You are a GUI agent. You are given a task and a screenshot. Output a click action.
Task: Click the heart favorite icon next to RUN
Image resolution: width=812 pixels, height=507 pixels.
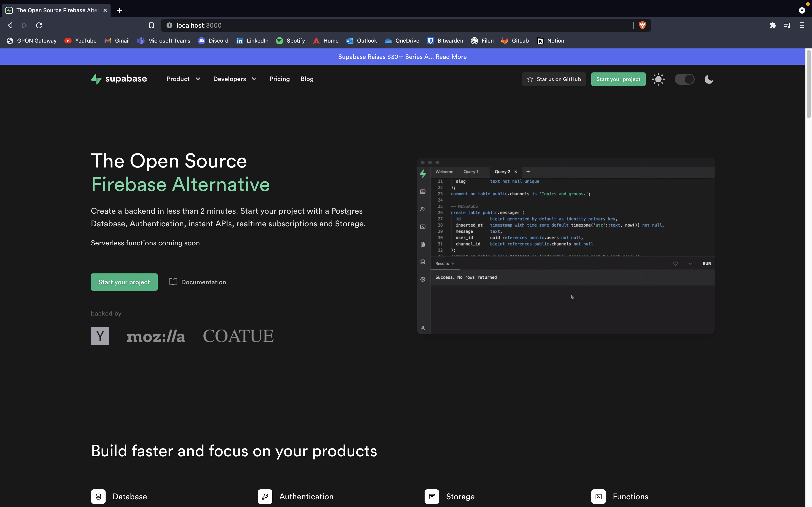[675, 263]
